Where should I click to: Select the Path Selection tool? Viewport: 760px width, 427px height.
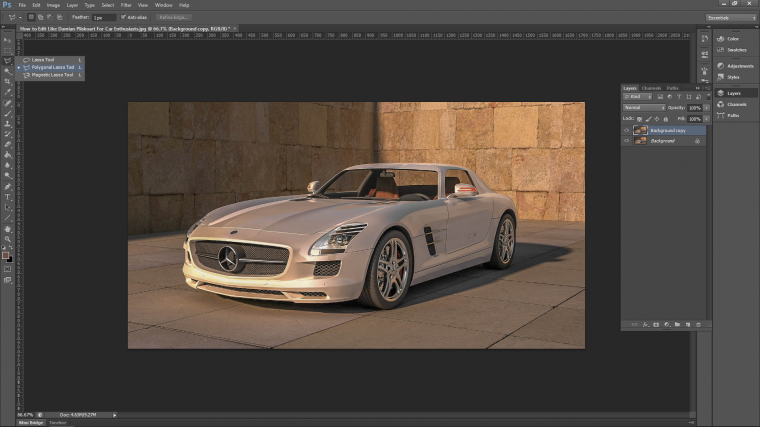(7, 207)
